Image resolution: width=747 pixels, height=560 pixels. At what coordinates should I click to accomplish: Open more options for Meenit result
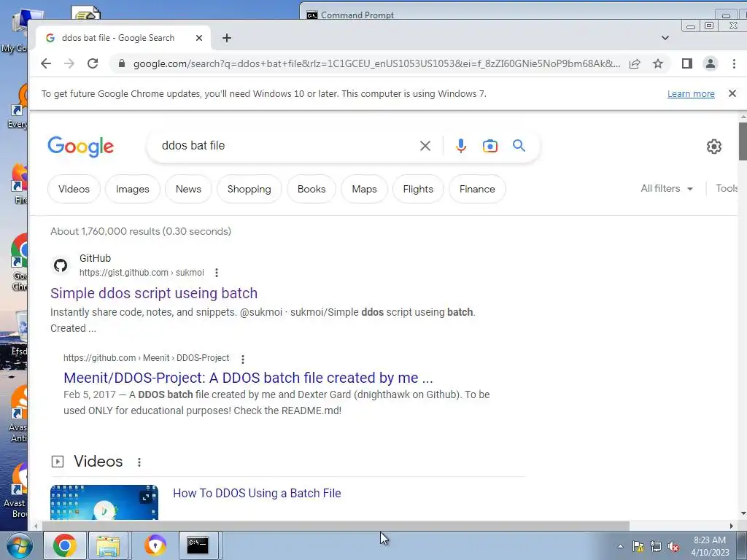coord(242,359)
